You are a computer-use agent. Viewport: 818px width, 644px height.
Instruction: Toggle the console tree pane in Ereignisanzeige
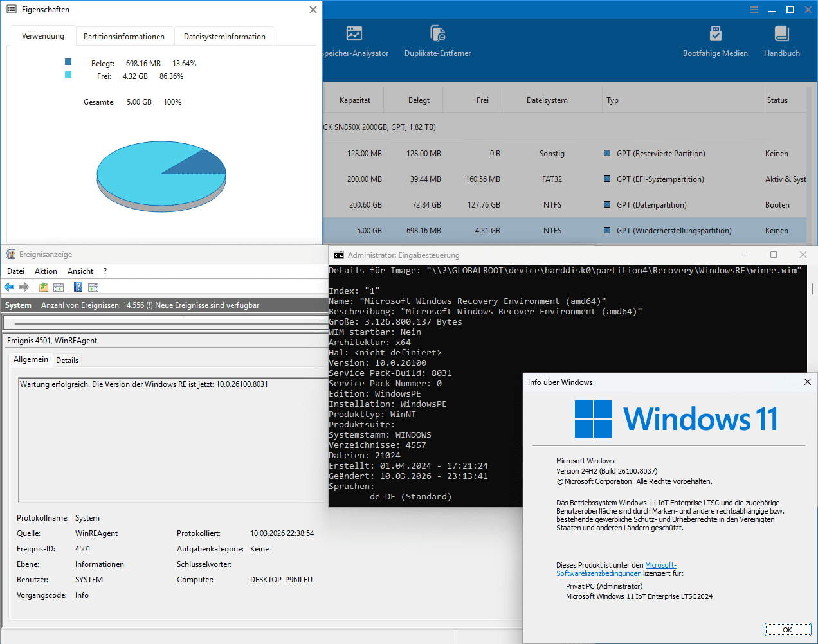[x=59, y=287]
